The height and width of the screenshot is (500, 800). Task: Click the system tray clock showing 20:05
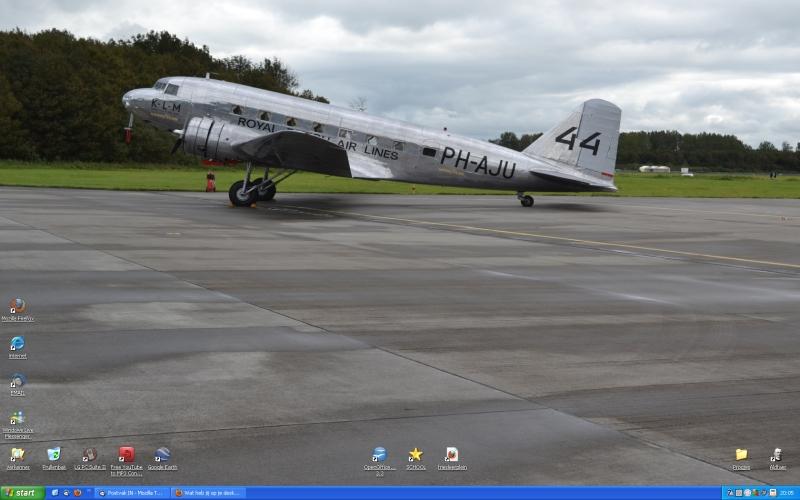788,493
